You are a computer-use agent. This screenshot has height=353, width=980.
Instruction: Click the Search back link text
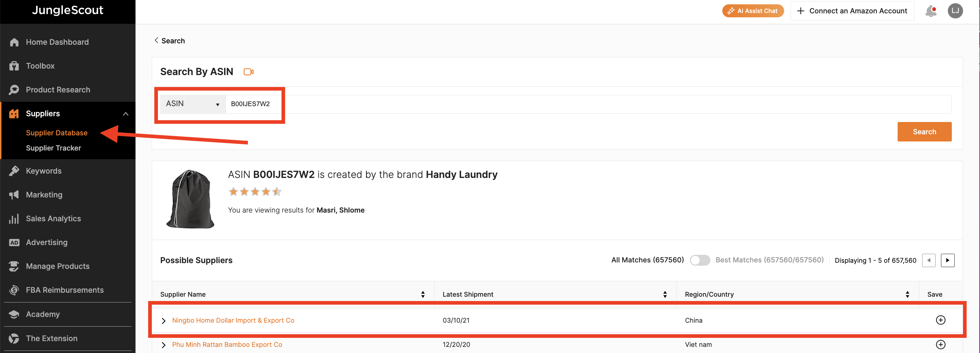click(x=173, y=41)
